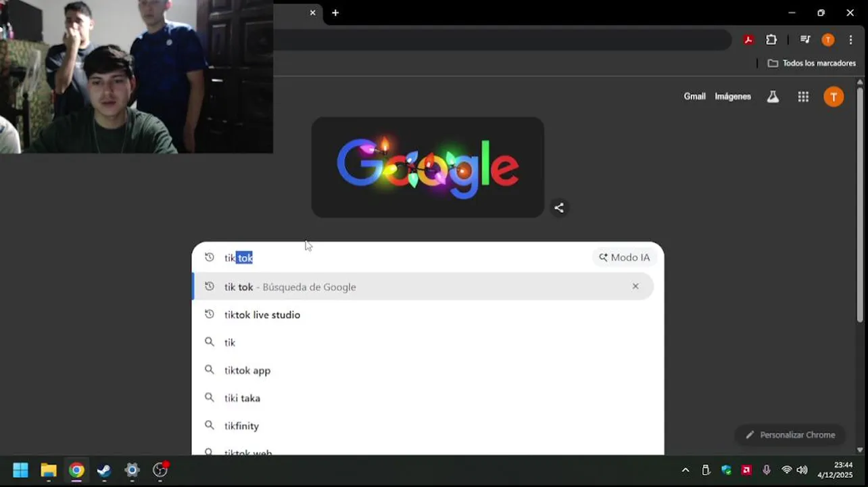Click the USB safely remove tray icon
Screen dimensions: 868x487
[706, 470]
